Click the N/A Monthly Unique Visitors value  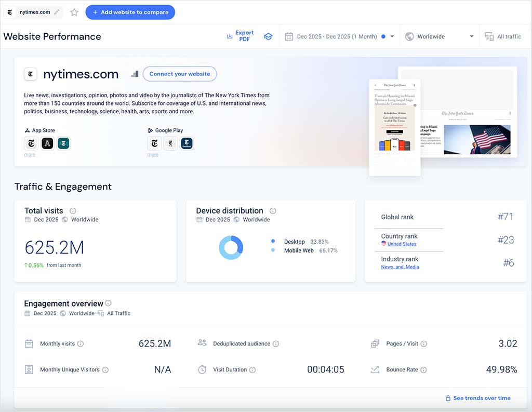pos(163,369)
